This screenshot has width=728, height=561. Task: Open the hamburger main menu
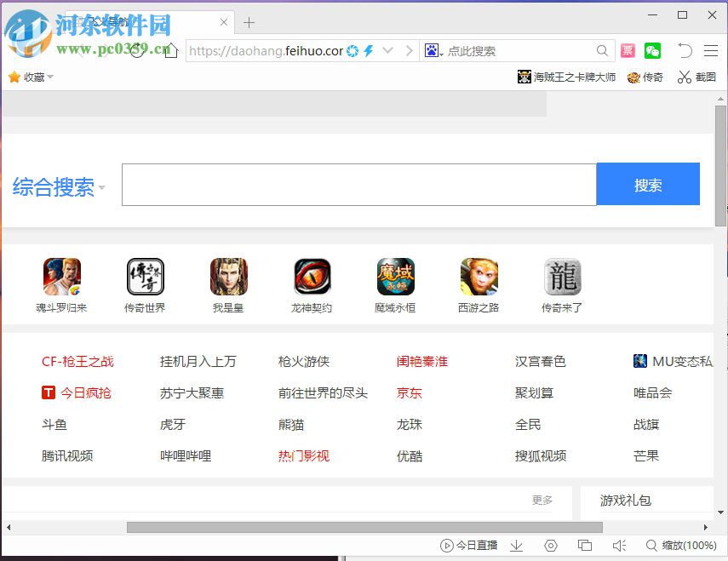tap(711, 51)
